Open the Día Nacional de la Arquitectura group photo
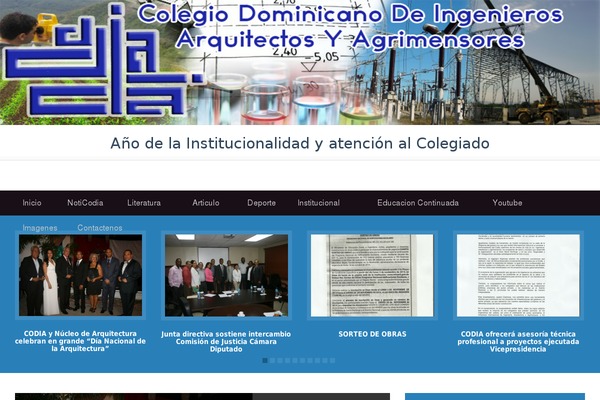This screenshot has width=600, height=400. (x=80, y=275)
